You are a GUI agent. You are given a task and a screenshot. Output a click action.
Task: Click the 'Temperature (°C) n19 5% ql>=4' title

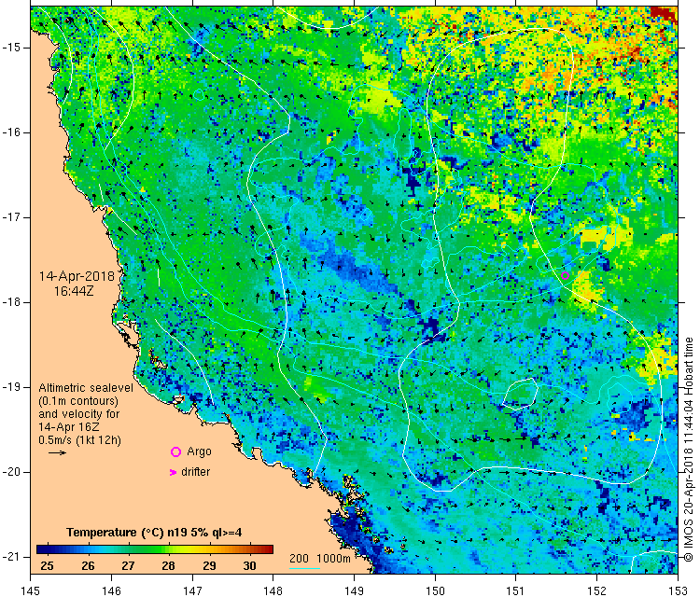(154, 533)
